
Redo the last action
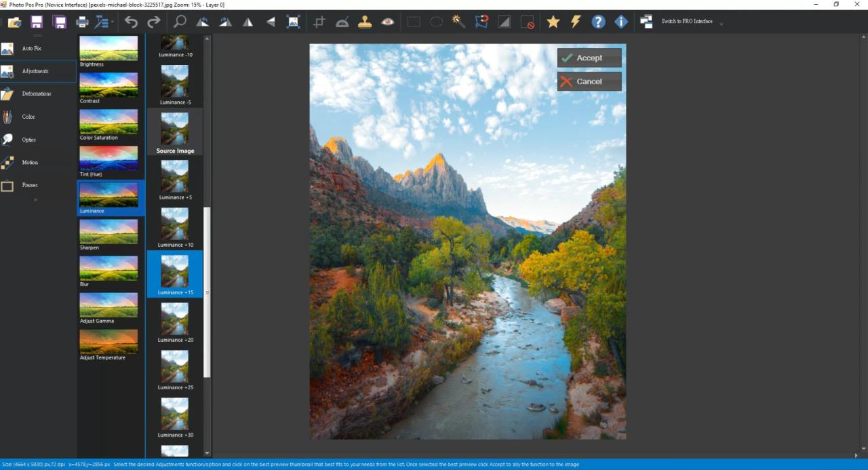coord(154,22)
